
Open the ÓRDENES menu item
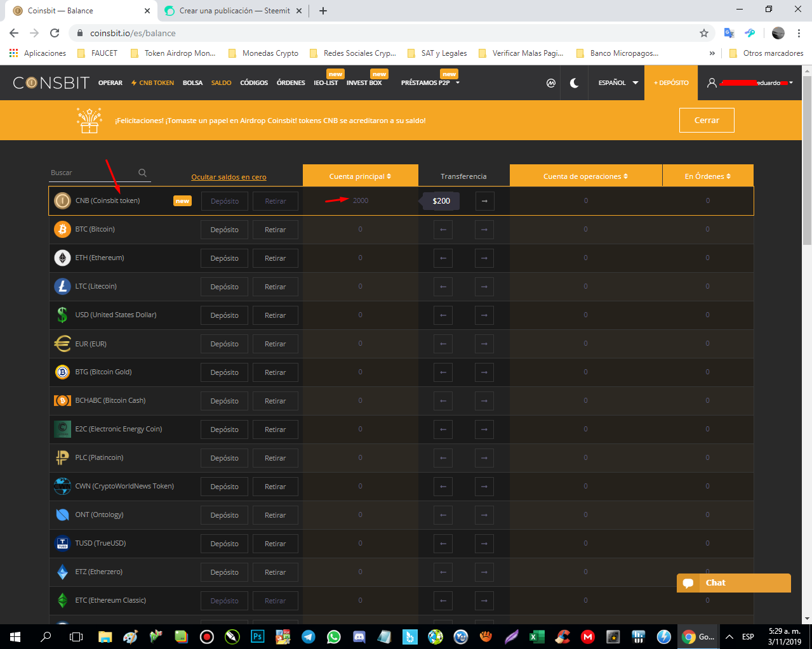pyautogui.click(x=291, y=83)
